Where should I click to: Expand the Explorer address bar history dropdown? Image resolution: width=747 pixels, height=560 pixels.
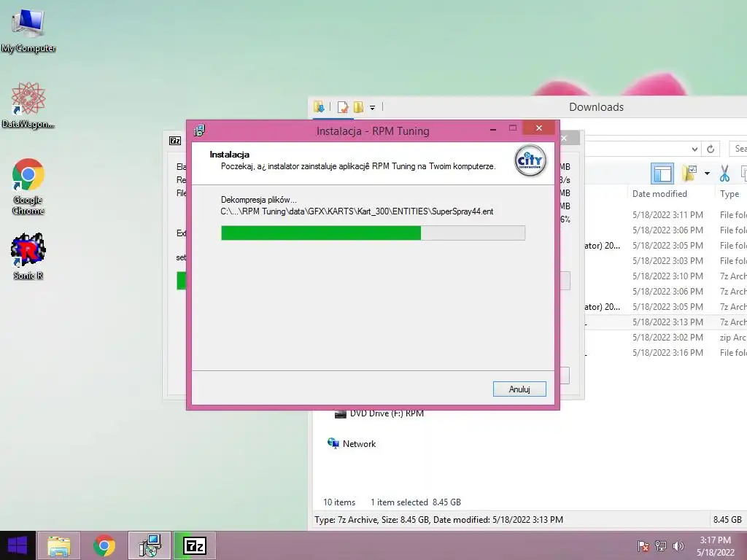[694, 149]
